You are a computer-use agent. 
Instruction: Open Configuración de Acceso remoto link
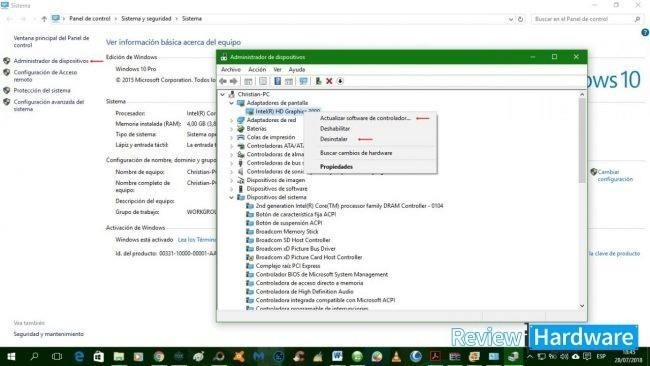(45, 76)
